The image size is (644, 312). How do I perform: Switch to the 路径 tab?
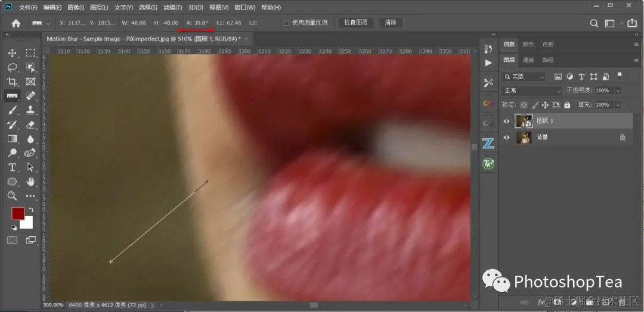[x=548, y=60]
